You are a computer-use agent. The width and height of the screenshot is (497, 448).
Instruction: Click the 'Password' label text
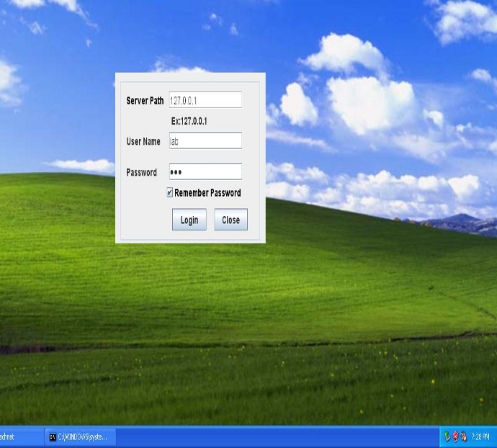coord(141,173)
